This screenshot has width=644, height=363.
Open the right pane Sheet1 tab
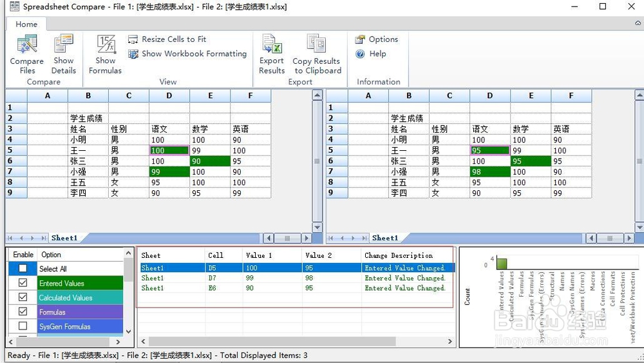point(385,238)
